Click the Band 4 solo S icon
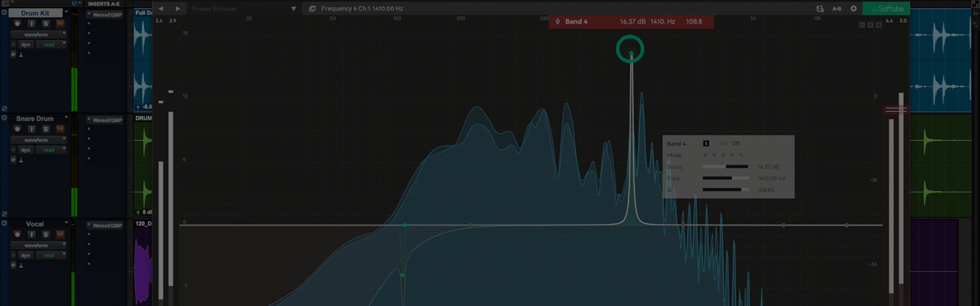Image resolution: width=980 pixels, height=306 pixels. pos(706,143)
